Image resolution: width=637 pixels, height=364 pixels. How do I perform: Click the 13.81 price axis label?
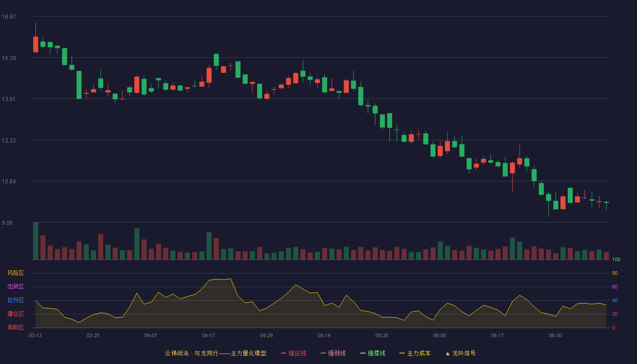[x=9, y=99]
